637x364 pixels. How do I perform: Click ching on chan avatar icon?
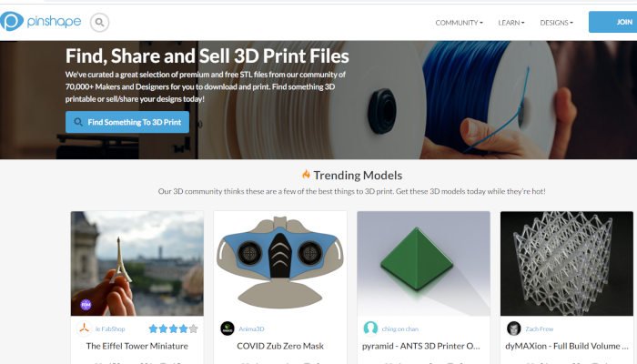coord(370,329)
